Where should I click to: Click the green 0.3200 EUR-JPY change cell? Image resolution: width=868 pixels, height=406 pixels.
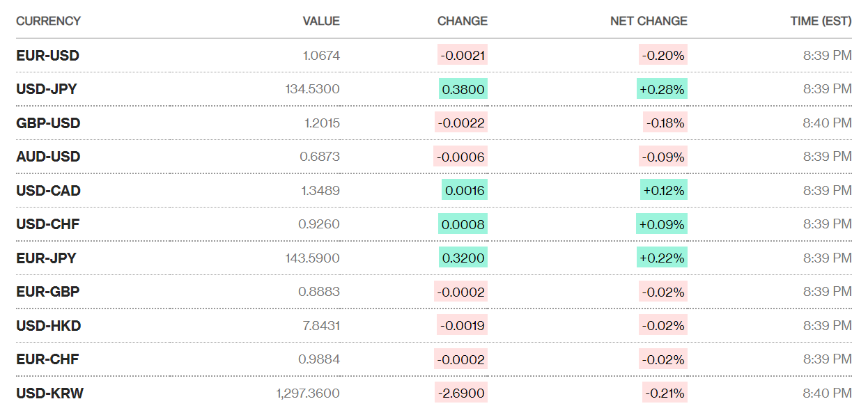point(463,258)
